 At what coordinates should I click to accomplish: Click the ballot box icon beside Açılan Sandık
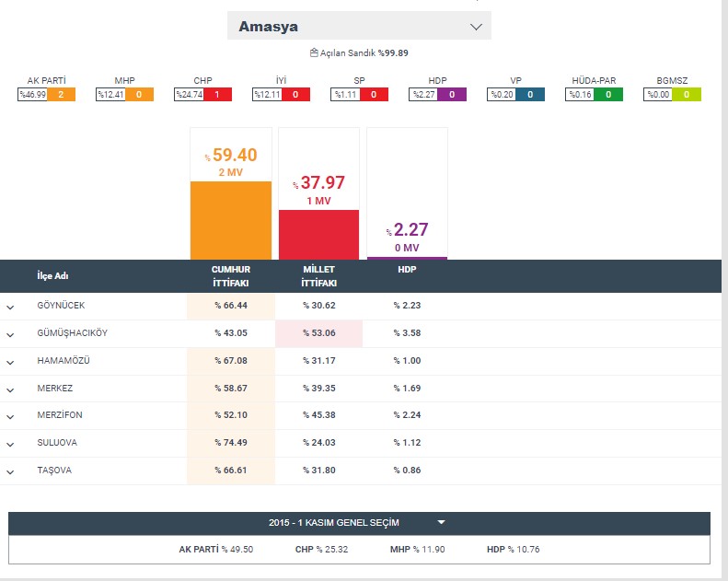[314, 53]
